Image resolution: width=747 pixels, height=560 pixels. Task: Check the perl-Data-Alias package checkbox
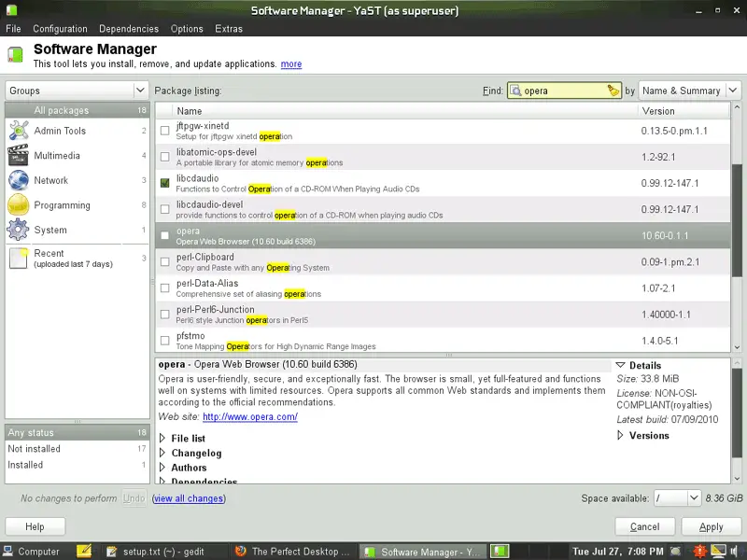[165, 288]
